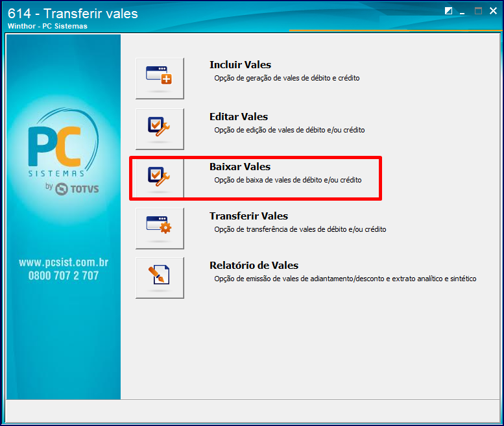504x426 pixels.
Task: Click 'Opção de transferência de vales' description
Action: (x=300, y=229)
